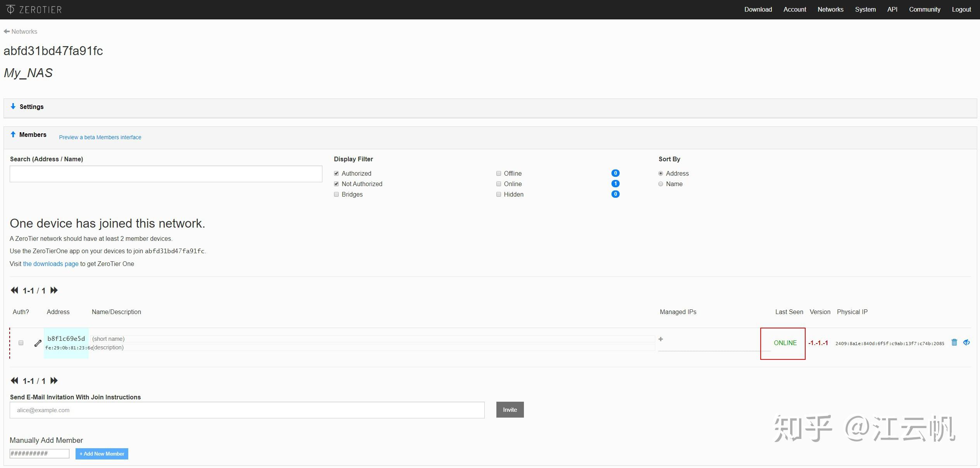The width and height of the screenshot is (980, 468).
Task: Enable the Bridges display filter
Action: tap(336, 194)
